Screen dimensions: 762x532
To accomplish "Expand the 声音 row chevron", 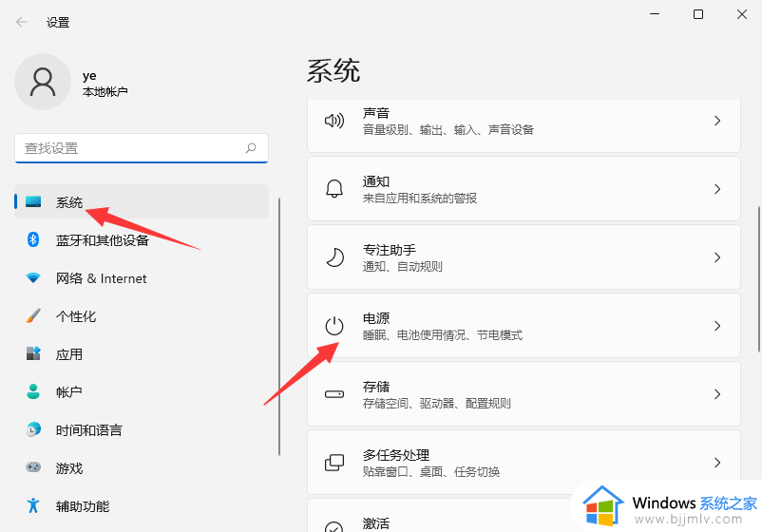I will (717, 121).
